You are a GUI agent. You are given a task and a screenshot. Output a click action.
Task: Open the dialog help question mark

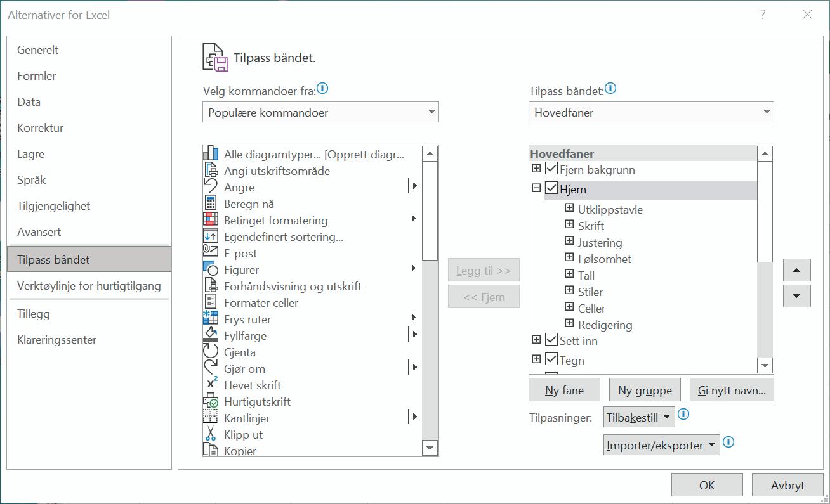763,15
